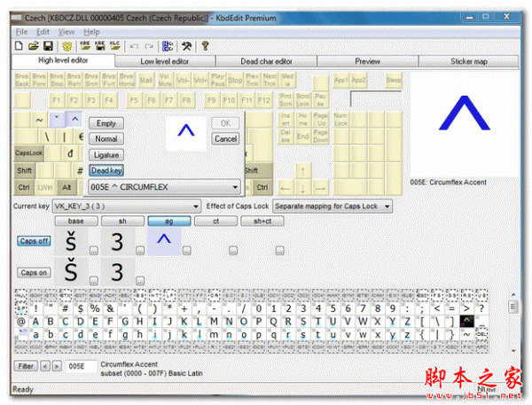Click the Save floppy disk icon
This screenshot has width=532, height=405.
pyautogui.click(x=48, y=46)
